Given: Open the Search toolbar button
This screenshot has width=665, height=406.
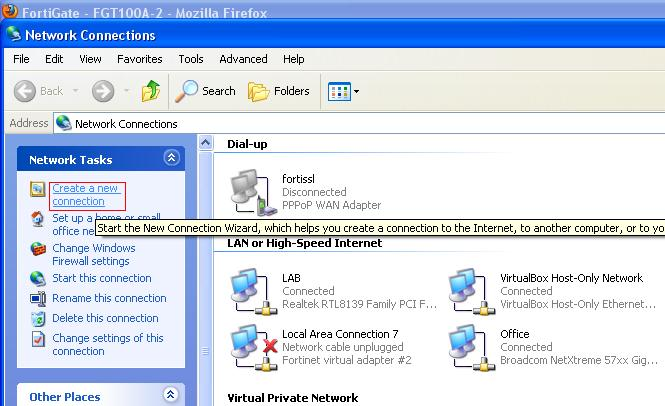Looking at the screenshot, I should 205,91.
